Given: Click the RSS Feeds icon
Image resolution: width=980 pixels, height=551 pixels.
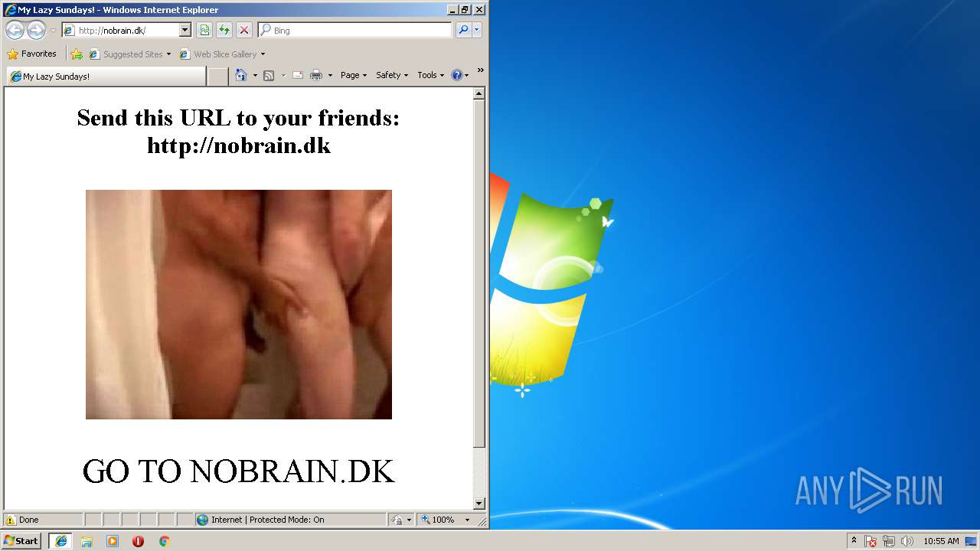Looking at the screenshot, I should click(269, 75).
